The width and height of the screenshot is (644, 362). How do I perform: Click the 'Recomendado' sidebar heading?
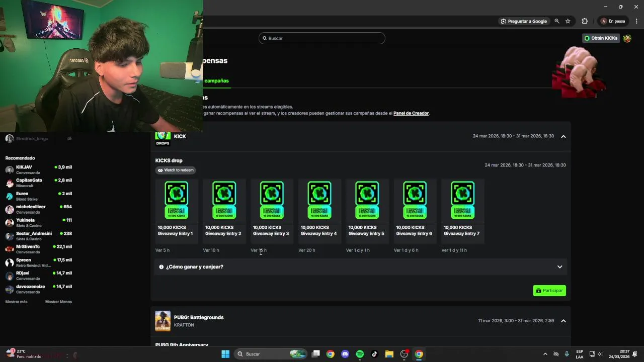click(x=20, y=158)
